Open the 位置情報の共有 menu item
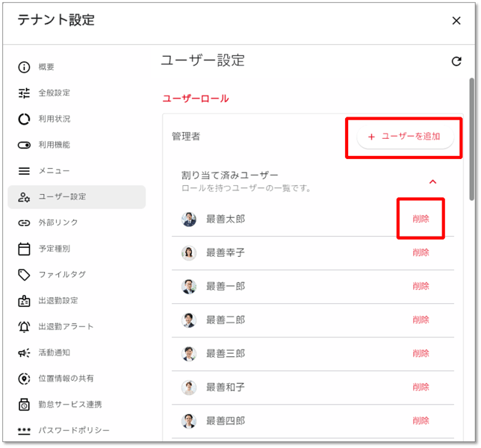The image size is (481, 448). pos(77,379)
